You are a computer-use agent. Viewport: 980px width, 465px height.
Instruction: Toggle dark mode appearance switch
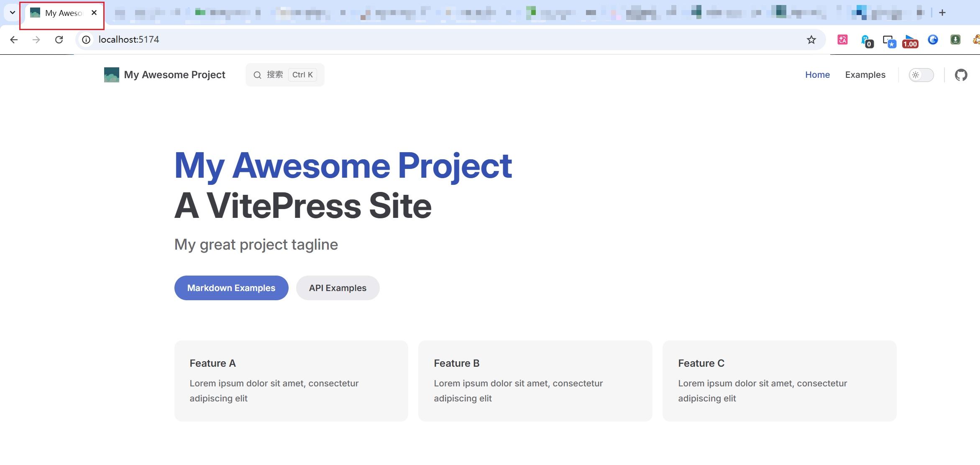coord(921,75)
